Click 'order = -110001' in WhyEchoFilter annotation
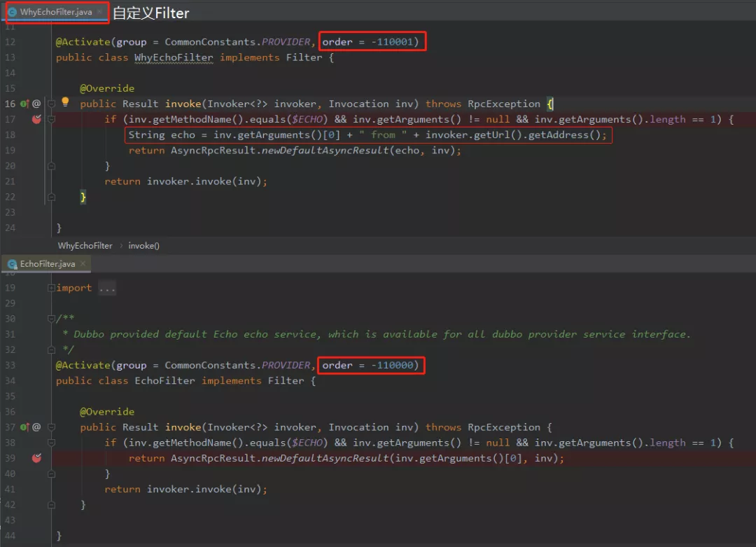Screen dimensions: 756x547 coord(370,42)
